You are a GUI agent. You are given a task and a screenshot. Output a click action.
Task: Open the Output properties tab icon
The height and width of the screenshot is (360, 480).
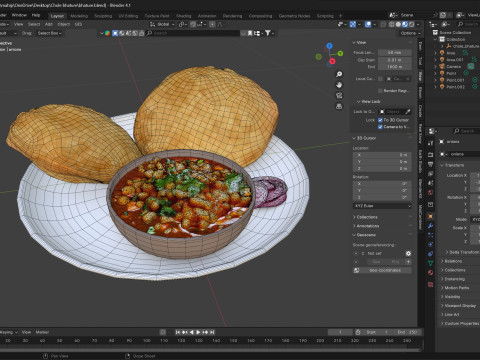431,164
